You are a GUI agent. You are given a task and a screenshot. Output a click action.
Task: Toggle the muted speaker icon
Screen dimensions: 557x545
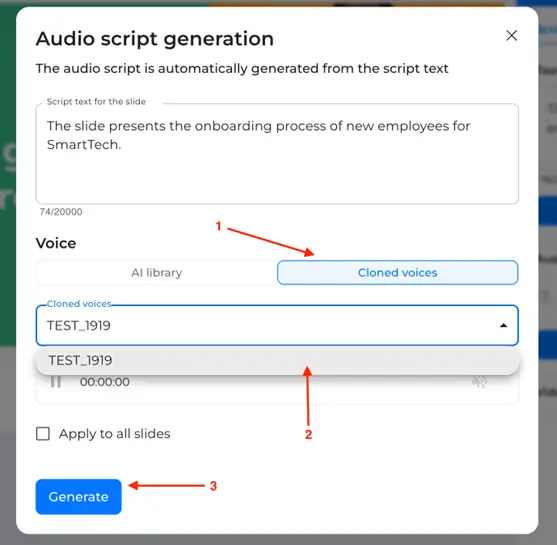(x=479, y=382)
